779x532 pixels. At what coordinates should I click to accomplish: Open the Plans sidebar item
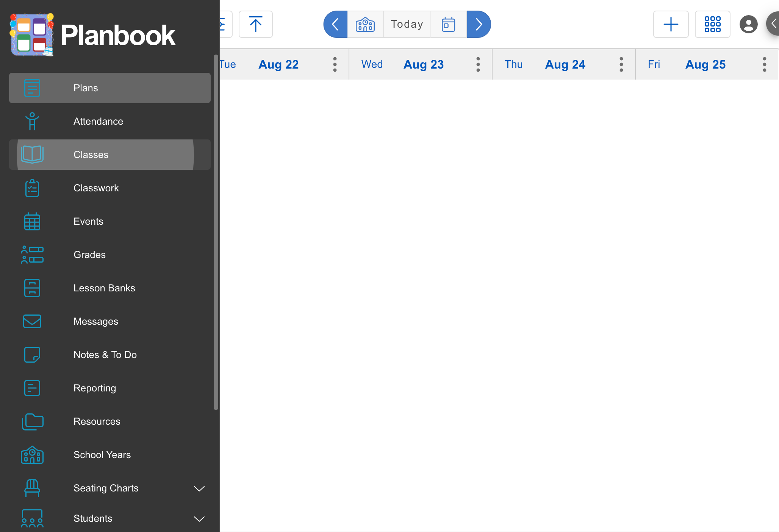pos(109,88)
